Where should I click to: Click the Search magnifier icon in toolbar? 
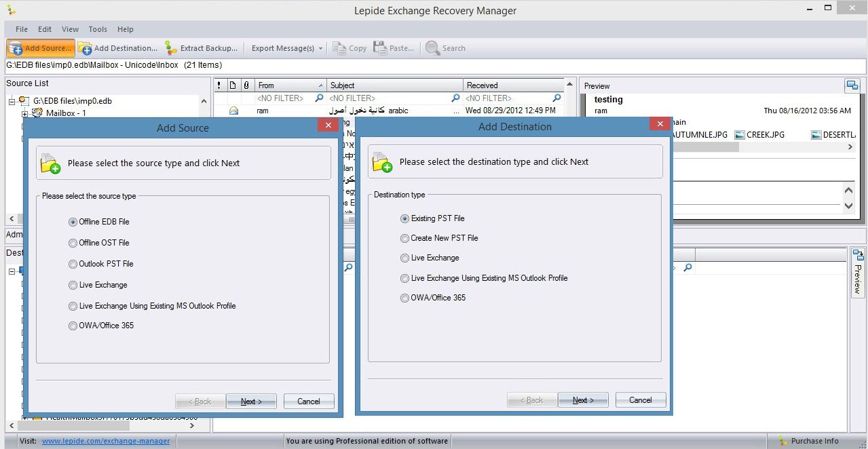432,48
